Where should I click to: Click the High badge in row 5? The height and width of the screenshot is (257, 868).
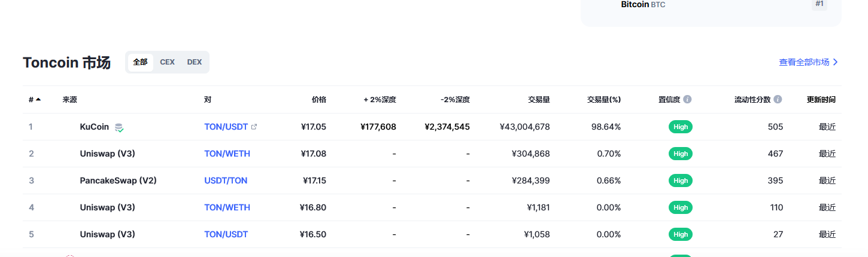coord(681,234)
